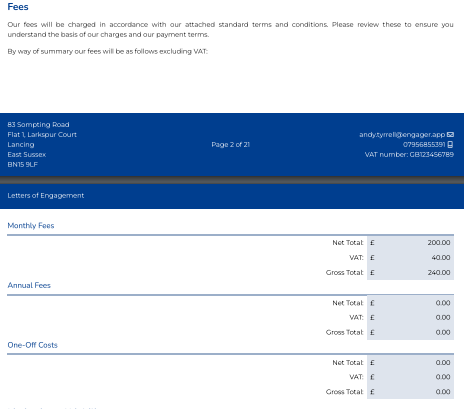464x409 pixels.
Task: Click the One-Off Costs section heading
Action: coord(32,345)
